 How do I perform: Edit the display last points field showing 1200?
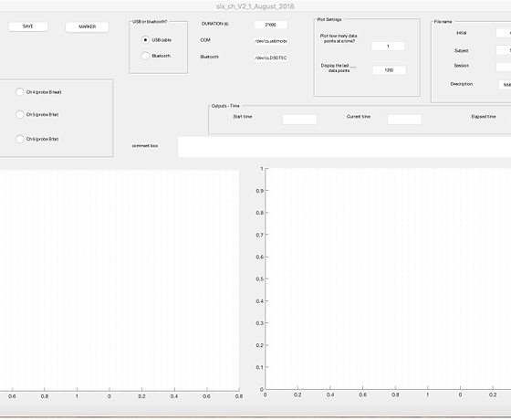pyautogui.click(x=389, y=70)
